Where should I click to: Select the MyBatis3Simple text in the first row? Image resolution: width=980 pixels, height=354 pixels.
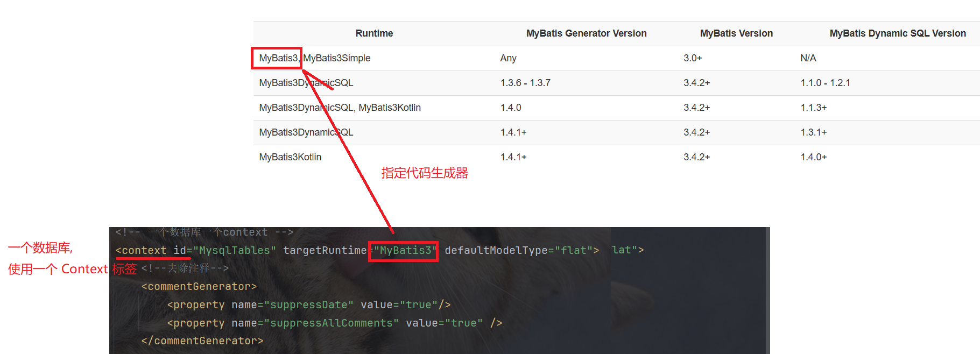(337, 58)
